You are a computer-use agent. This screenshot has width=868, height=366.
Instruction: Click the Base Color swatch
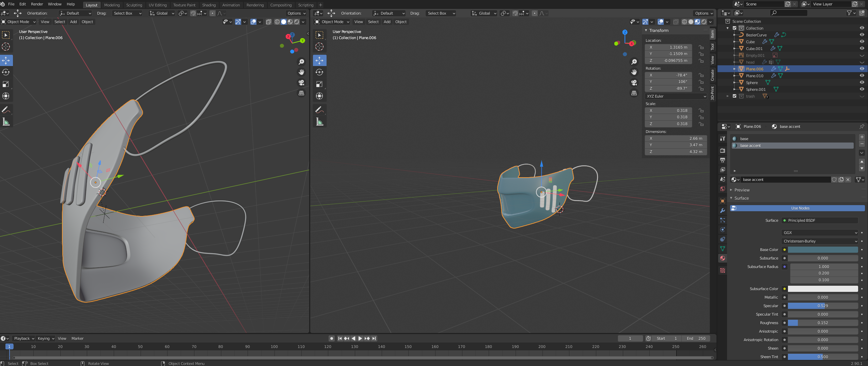[823, 250]
